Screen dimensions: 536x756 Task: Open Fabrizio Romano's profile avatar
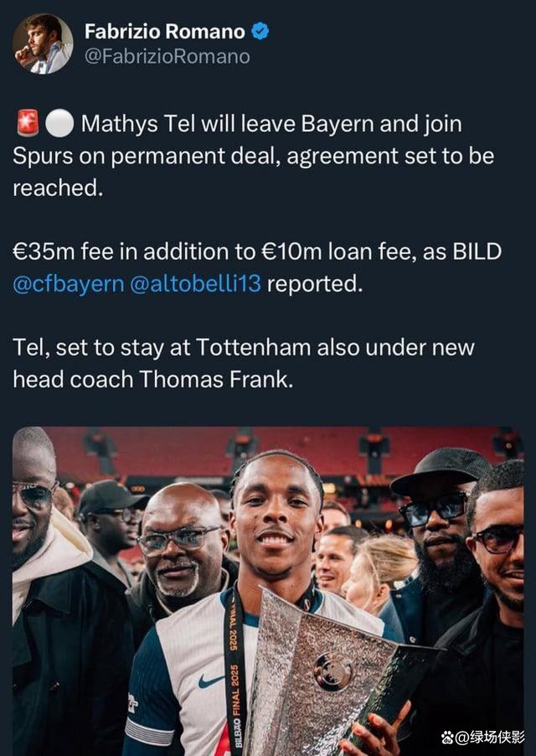pos(43,44)
